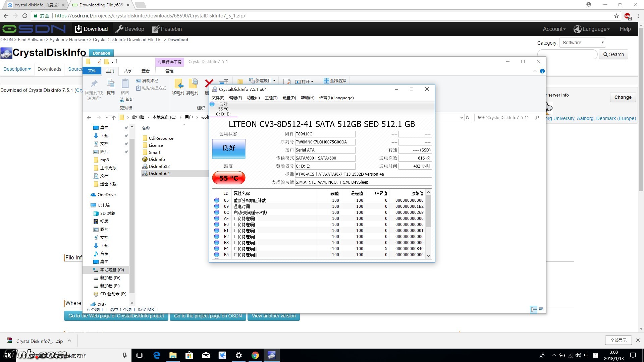Screen dimensions: 644x362
Task: Select the 查看 ribbon tab in Explorer
Action: point(146,71)
